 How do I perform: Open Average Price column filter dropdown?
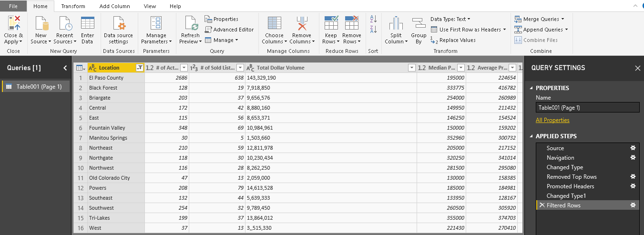point(512,68)
